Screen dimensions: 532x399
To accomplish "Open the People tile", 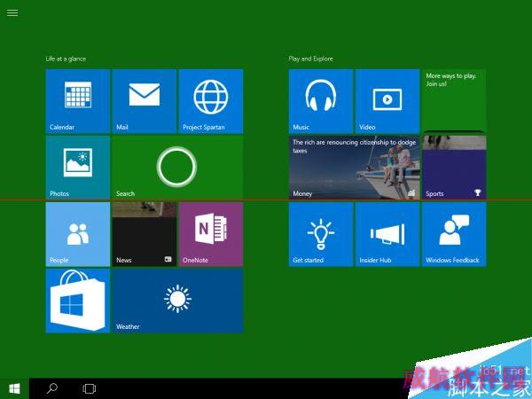I will [78, 234].
